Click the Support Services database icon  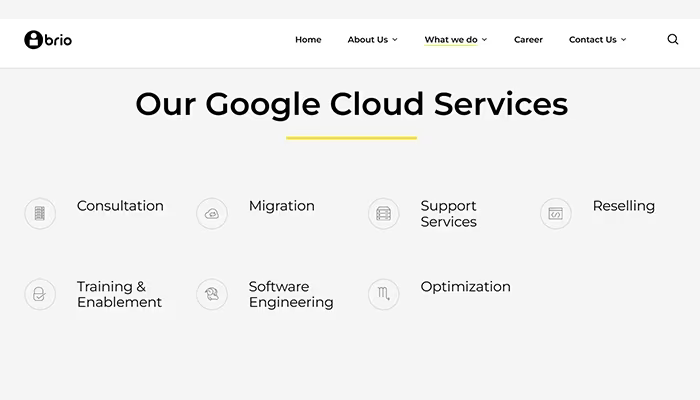[384, 213]
